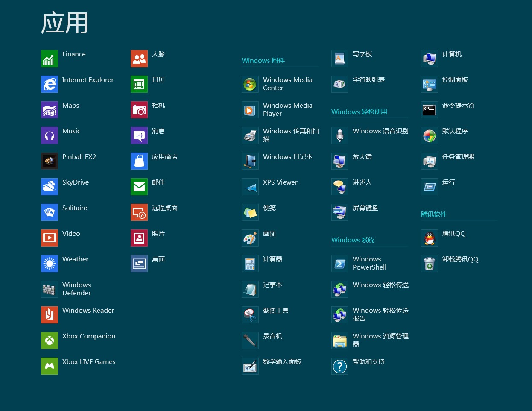Open Windows 传真和扫描 fax icon
Viewport: 532px width, 411px height.
(250, 135)
